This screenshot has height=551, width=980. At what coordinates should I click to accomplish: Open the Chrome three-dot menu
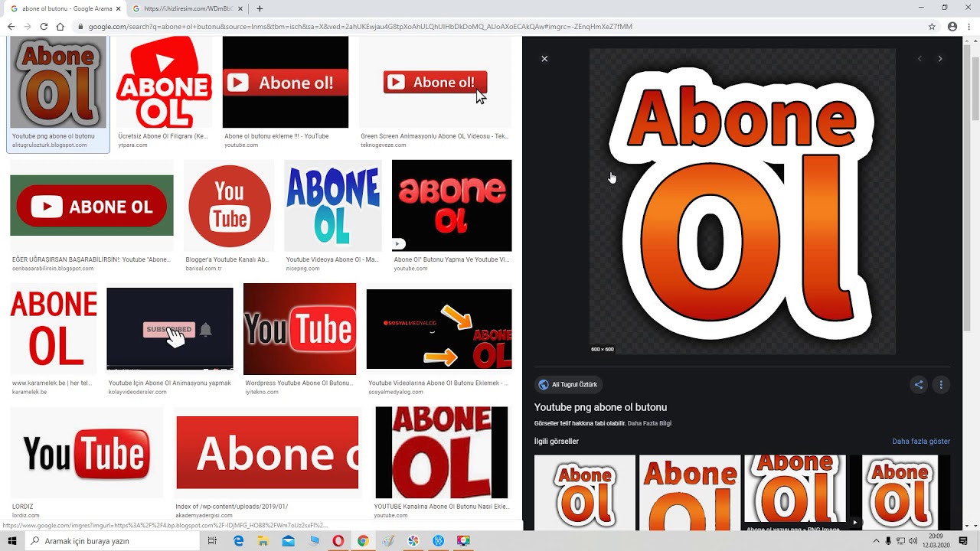(969, 26)
